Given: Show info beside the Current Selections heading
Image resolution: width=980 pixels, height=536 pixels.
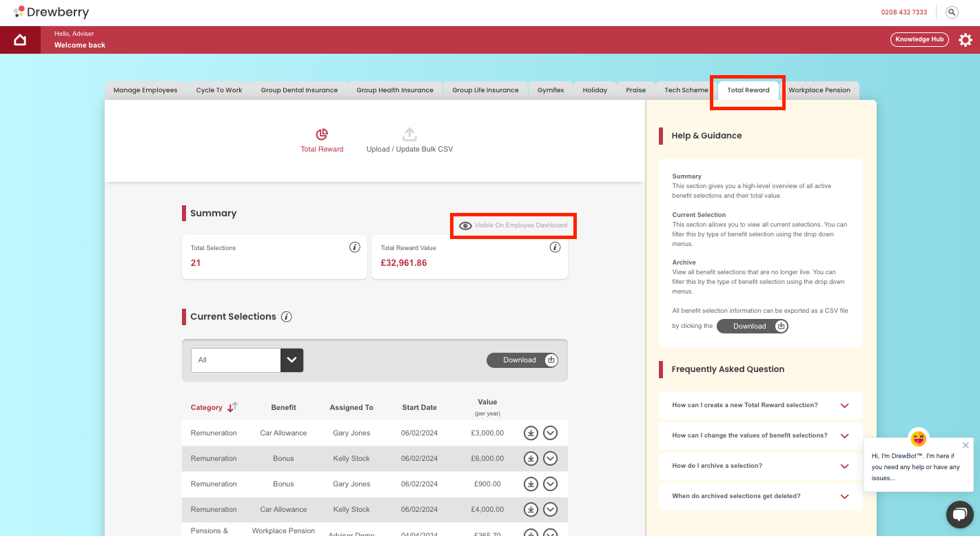Looking at the screenshot, I should coord(287,317).
